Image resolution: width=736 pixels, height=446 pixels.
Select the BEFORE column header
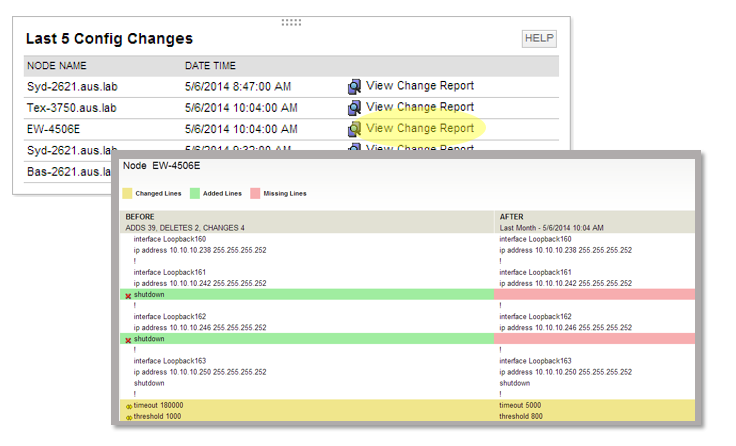[x=140, y=217]
